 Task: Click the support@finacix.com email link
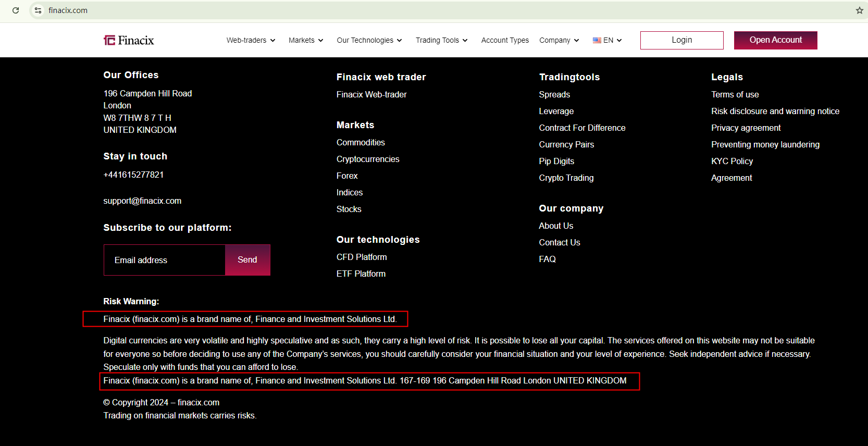(x=142, y=201)
